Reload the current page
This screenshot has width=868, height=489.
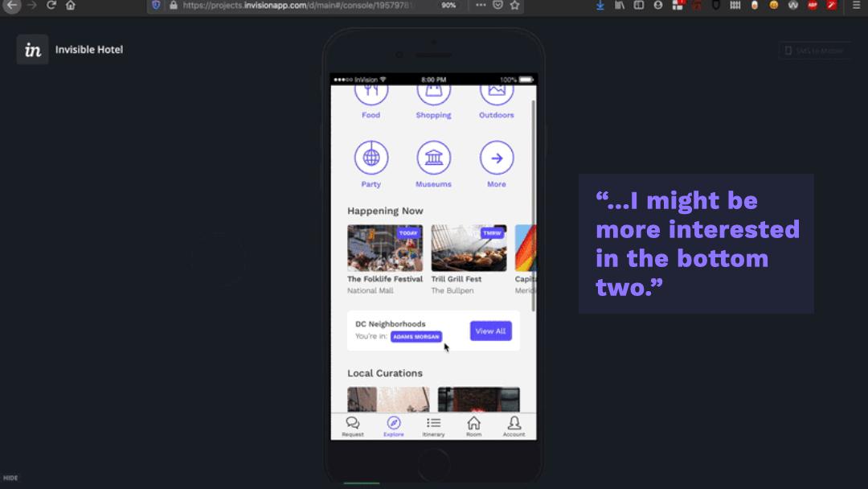pyautogui.click(x=51, y=6)
